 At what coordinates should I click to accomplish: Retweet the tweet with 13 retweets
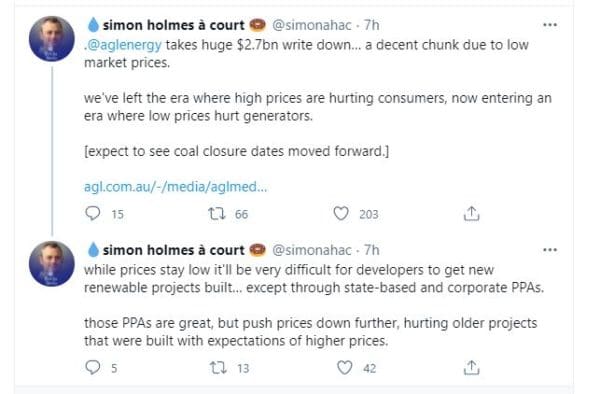click(x=218, y=368)
